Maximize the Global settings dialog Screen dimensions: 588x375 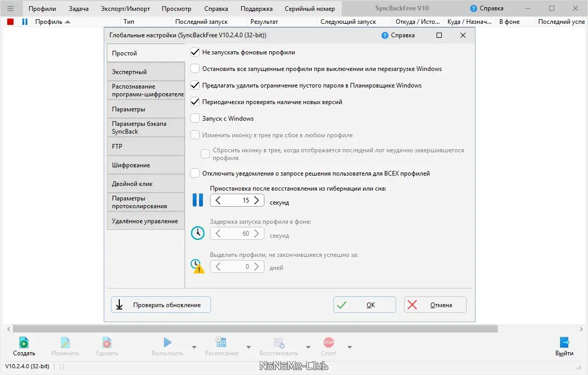tap(439, 35)
